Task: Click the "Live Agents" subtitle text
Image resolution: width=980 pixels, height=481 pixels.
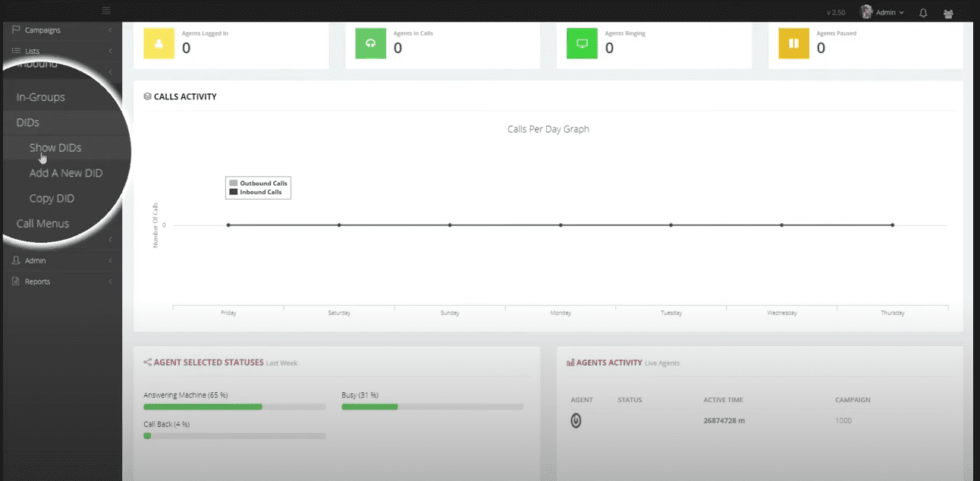Action: coord(662,363)
